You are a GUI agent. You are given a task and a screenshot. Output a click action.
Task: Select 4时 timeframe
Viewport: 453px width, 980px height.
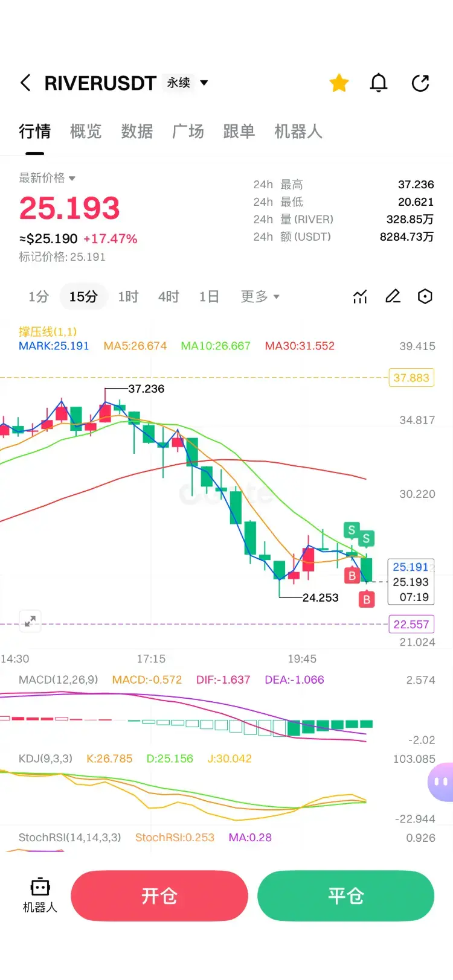click(x=169, y=296)
